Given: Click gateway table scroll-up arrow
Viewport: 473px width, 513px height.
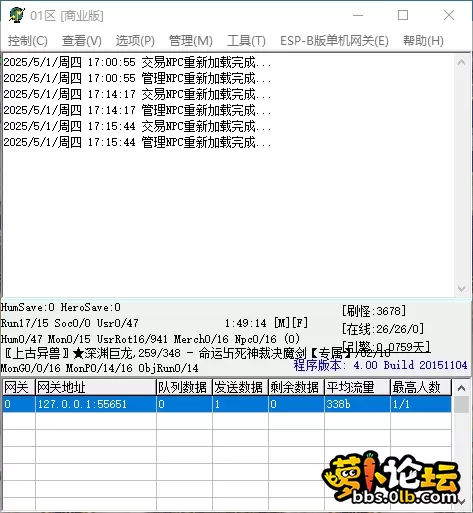Looking at the screenshot, I should coord(462,388).
